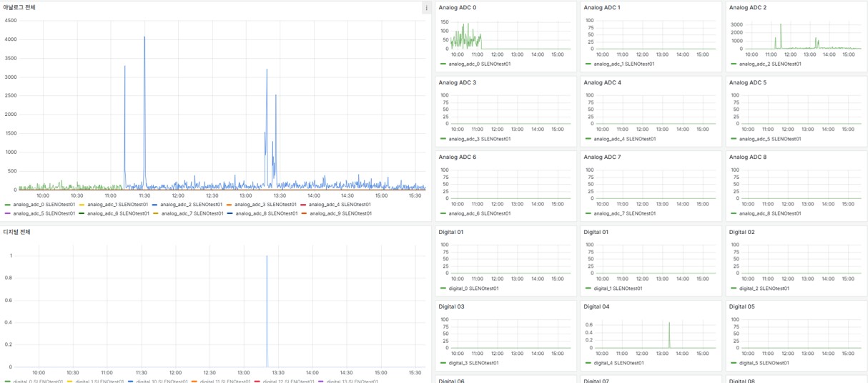This screenshot has width=868, height=383.
Task: Toggle analog_adc_3 SLENOtest01 series in main legend
Action: point(266,205)
